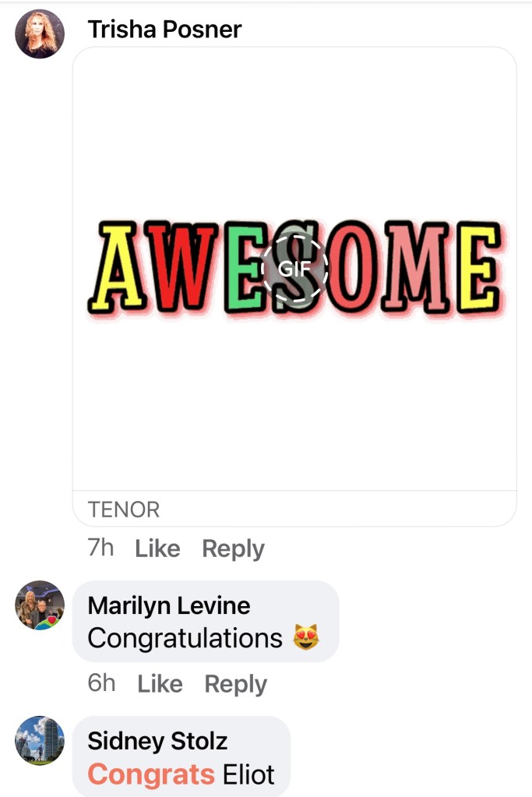The width and height of the screenshot is (532, 797).
Task: Open Marilyn Levine's profile picture
Action: [x=40, y=605]
